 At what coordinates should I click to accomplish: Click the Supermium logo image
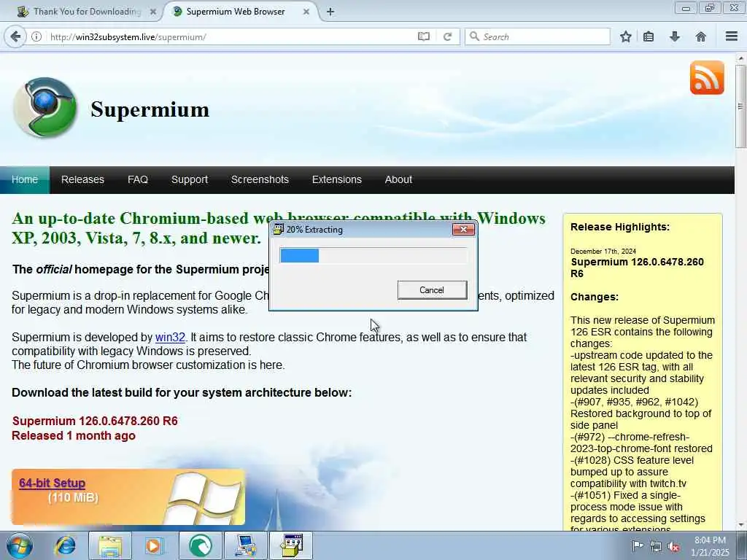point(44,108)
